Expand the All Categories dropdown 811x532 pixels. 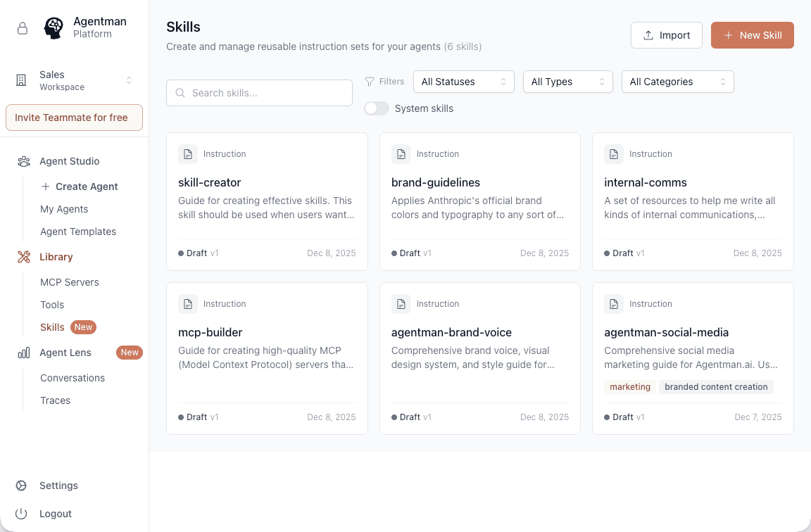(677, 81)
